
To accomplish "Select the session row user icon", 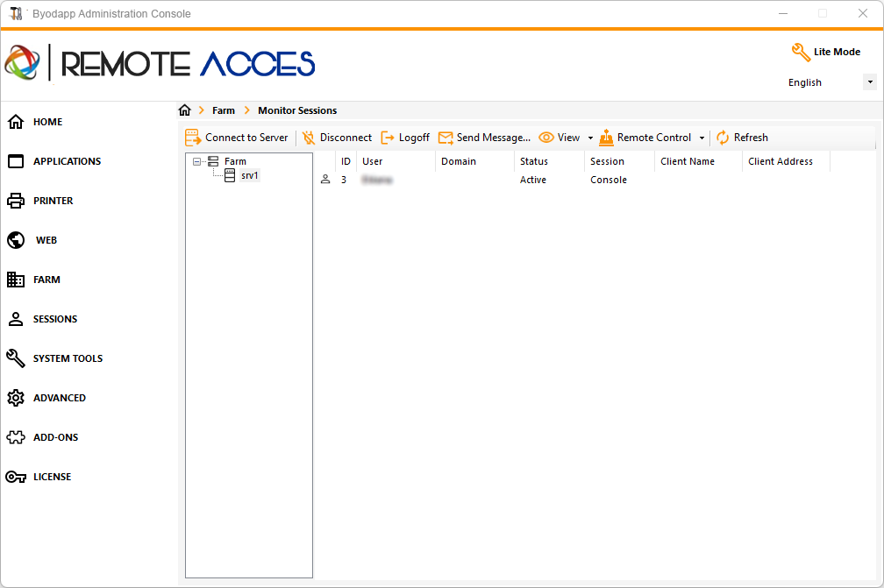I will (x=325, y=180).
